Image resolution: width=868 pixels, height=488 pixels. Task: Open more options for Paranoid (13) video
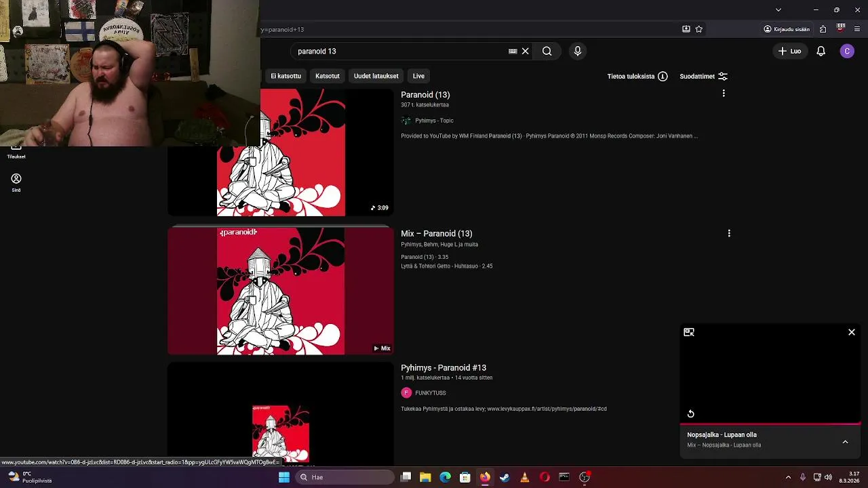point(724,94)
